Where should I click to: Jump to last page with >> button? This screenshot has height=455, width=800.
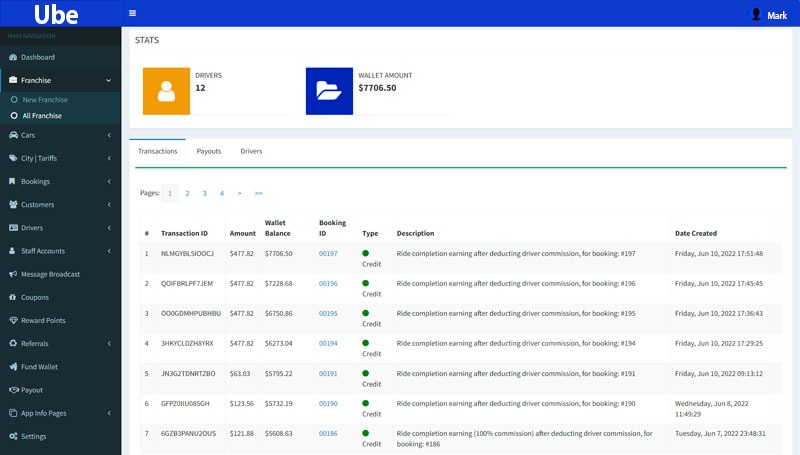tap(258, 193)
